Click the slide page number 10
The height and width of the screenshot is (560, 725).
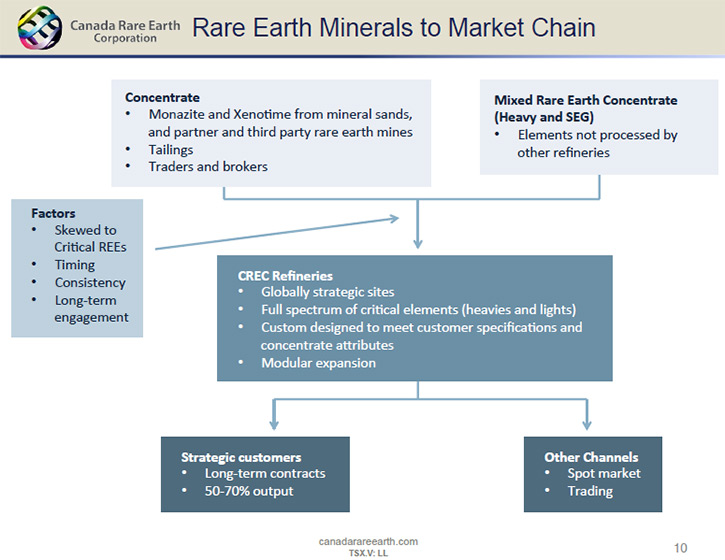click(x=680, y=548)
